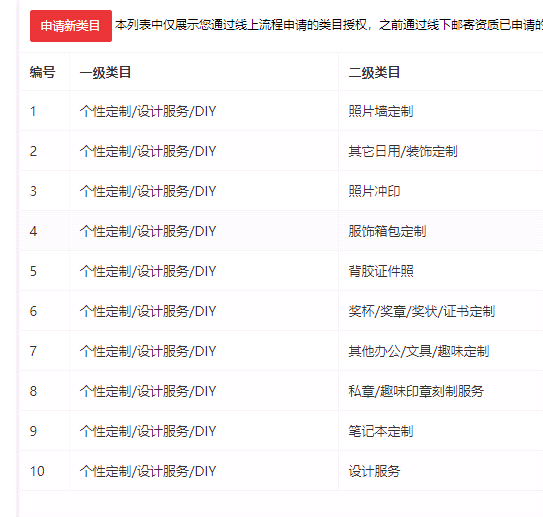The height and width of the screenshot is (517, 543).
Task: Click 个性定制/设计服务/DIY in row 4
Action: point(148,231)
